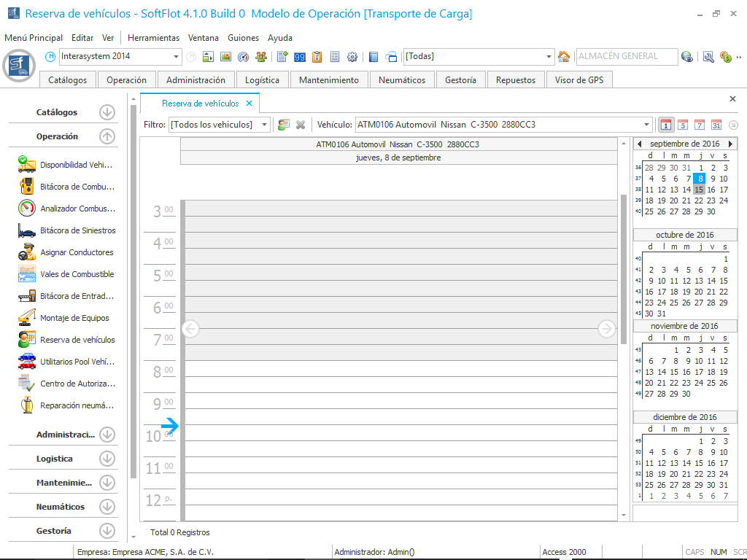Open the Herramientas menu
This screenshot has height=560, width=747.
coord(153,38)
